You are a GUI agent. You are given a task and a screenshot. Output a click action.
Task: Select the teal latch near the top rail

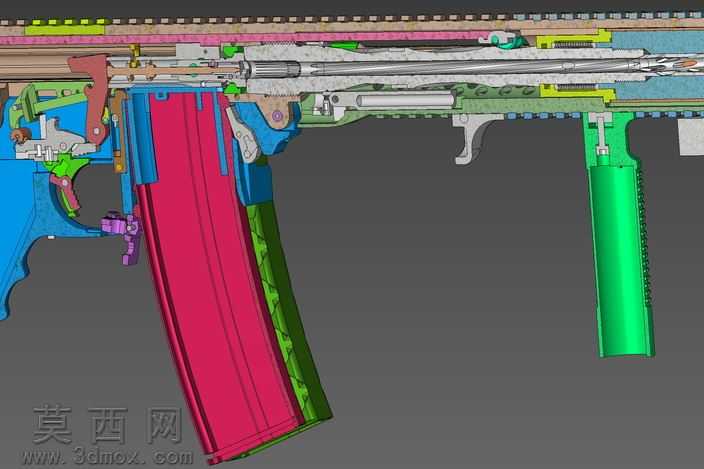[510, 42]
